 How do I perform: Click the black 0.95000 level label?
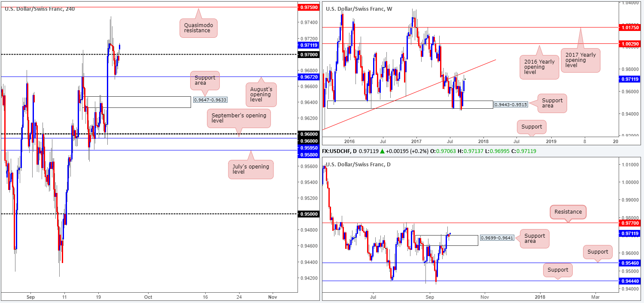pyautogui.click(x=309, y=214)
